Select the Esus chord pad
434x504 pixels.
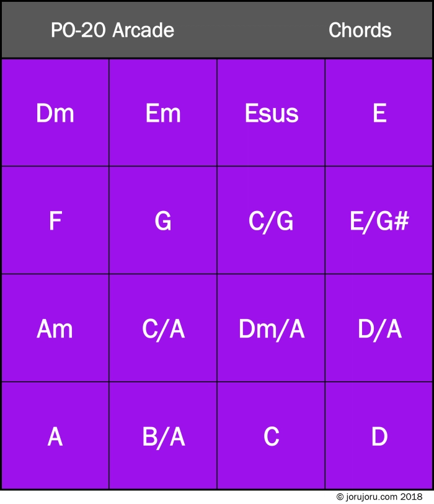click(x=271, y=113)
